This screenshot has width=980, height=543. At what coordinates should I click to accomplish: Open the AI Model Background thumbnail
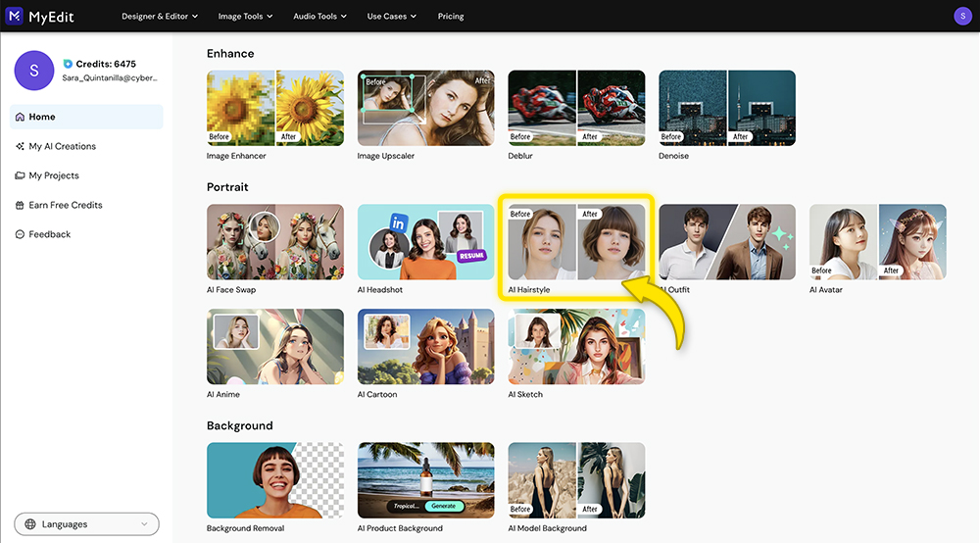(x=576, y=480)
